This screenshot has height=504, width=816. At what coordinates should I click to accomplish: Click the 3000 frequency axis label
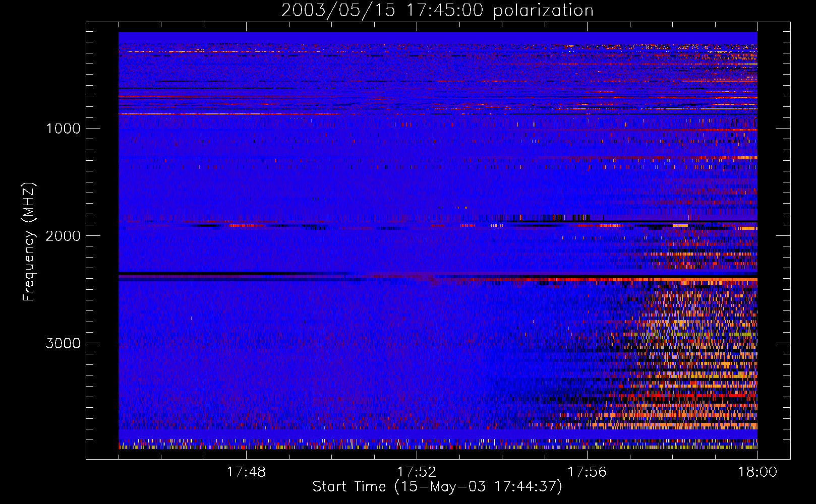tap(63, 343)
